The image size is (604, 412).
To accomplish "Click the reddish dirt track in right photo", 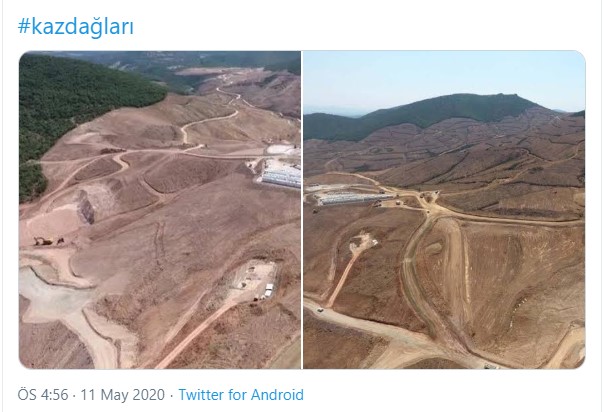I will [x=345, y=275].
